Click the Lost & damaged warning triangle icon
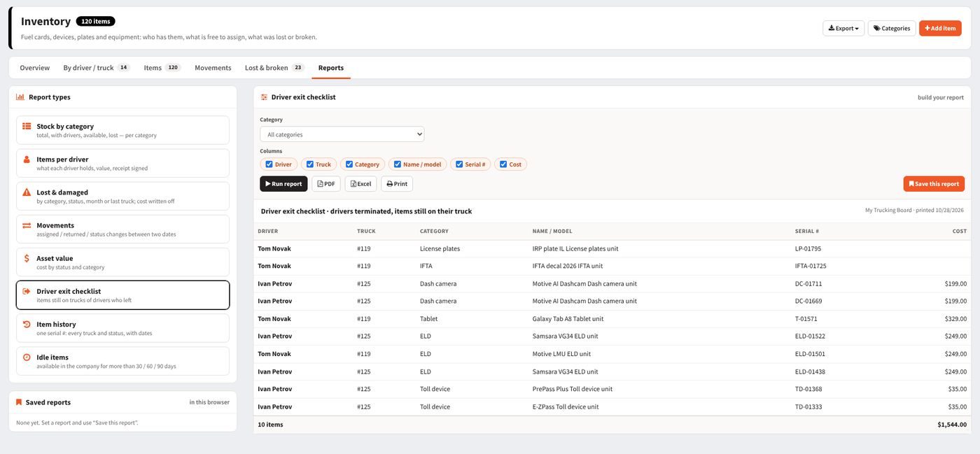Image resolution: width=980 pixels, height=454 pixels. pos(27,192)
